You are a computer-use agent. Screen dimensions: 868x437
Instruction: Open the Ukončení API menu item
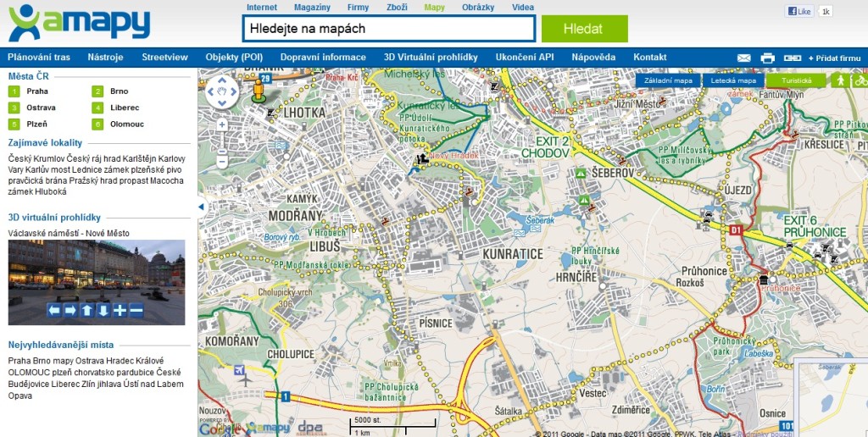point(525,57)
